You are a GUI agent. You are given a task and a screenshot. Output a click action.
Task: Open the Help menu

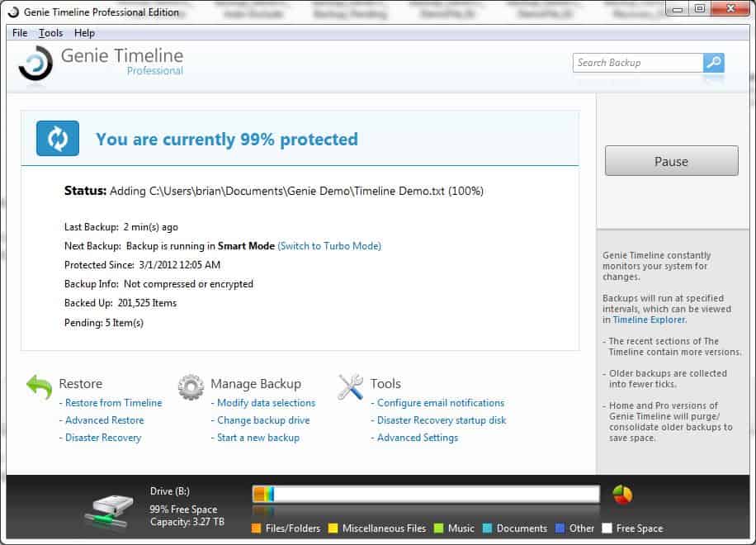point(84,33)
